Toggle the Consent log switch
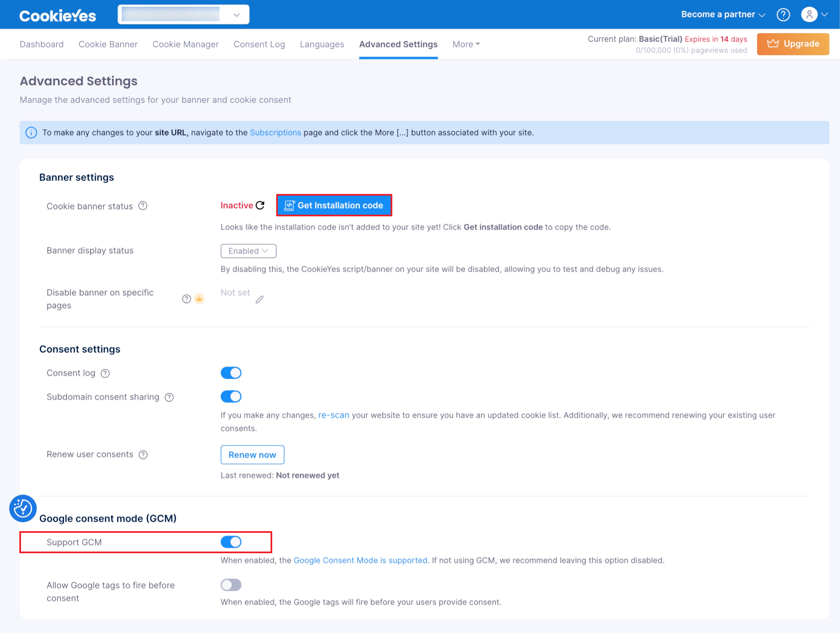The width and height of the screenshot is (840, 633). pos(231,373)
